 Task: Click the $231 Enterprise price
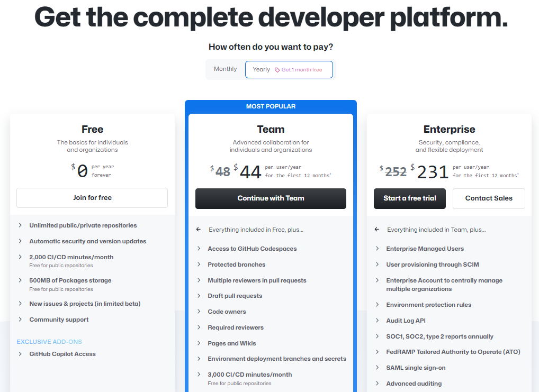(x=429, y=171)
